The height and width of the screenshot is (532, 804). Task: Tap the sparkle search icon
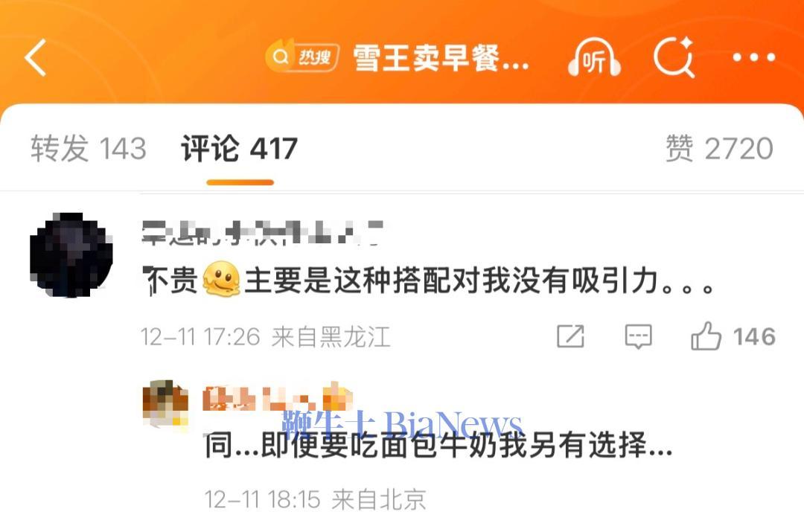674,57
